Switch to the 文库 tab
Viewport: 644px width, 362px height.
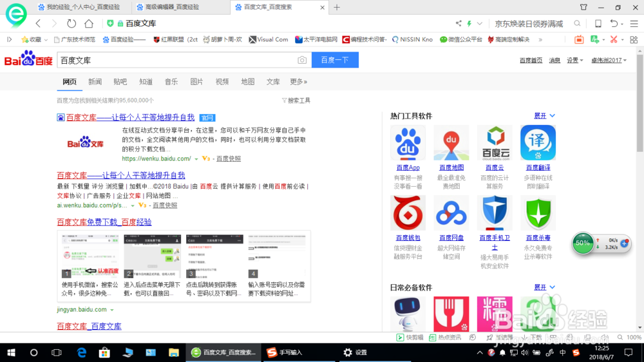pos(273,82)
